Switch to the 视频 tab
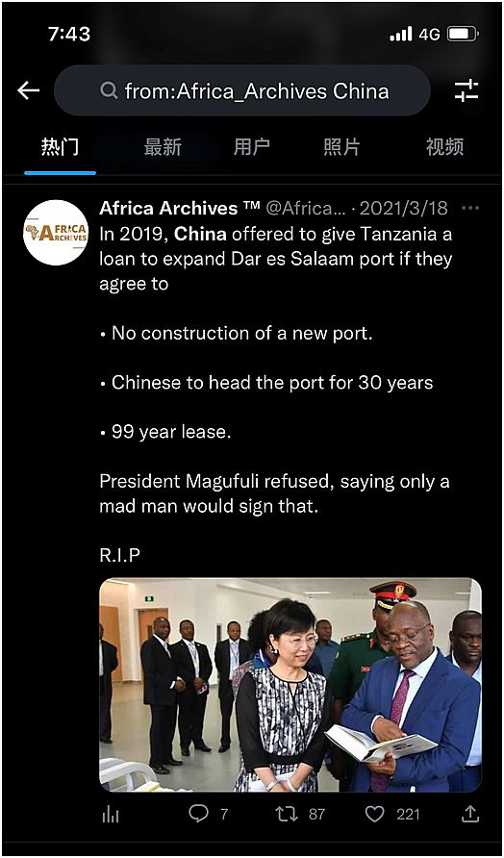504x858 pixels. pyautogui.click(x=445, y=146)
